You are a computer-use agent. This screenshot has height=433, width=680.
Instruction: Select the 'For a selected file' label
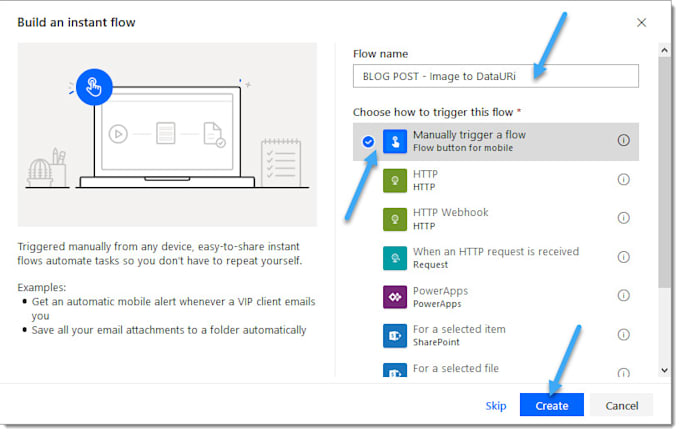tap(455, 368)
